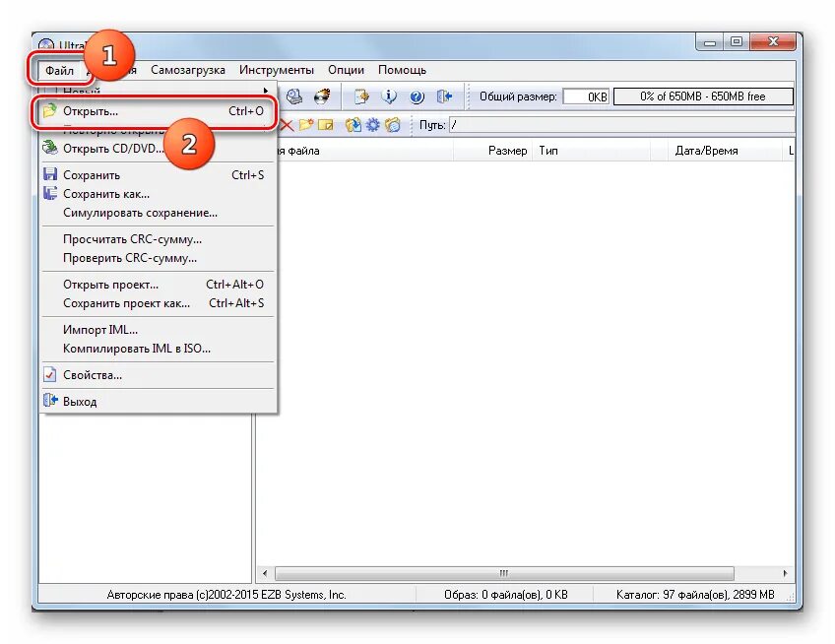Screen dimensions: 835x644
Task: Click the Mount to virtual drive toolbar icon
Action: pyautogui.click(x=294, y=97)
